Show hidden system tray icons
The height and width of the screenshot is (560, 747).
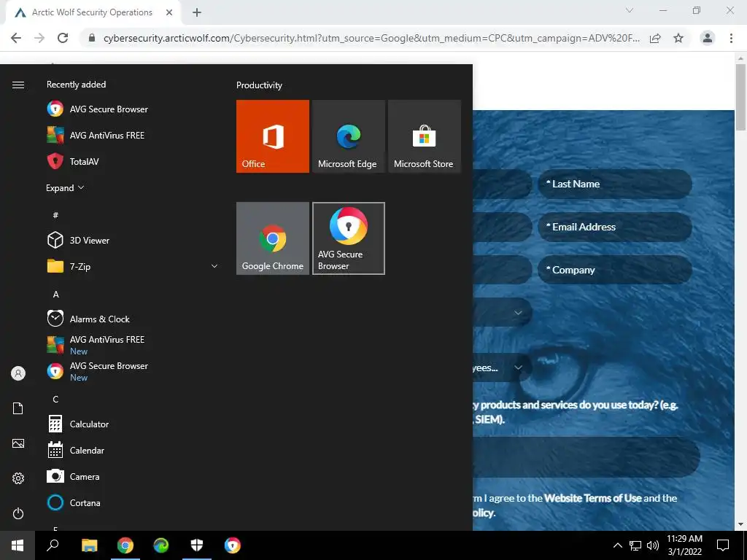[617, 545]
